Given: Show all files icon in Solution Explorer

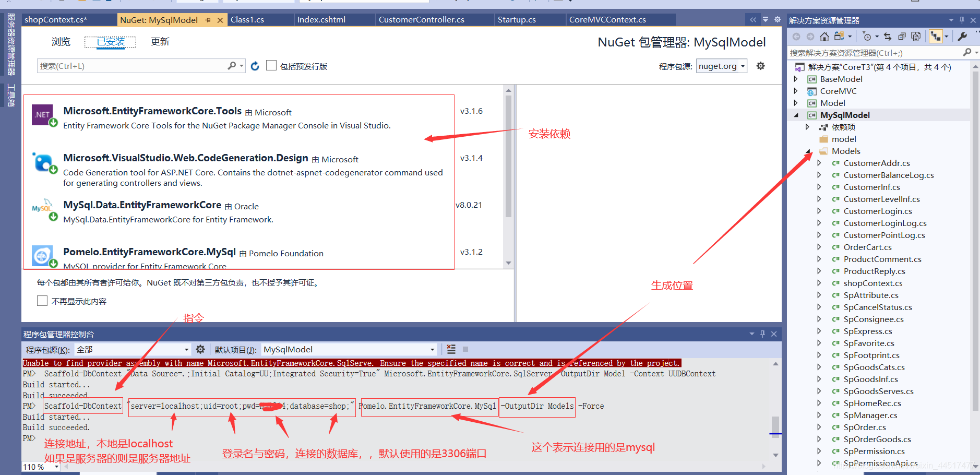Looking at the screenshot, I should 915,37.
